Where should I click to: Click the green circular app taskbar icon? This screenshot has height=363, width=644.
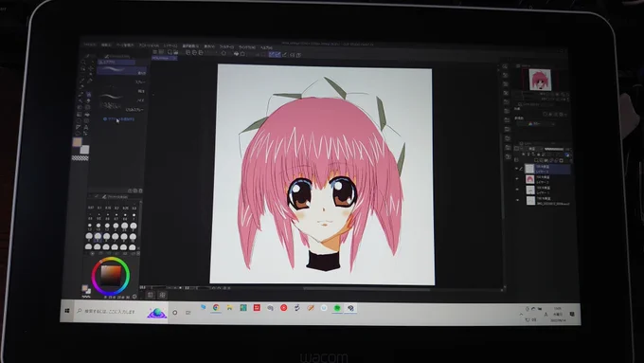click(x=337, y=308)
